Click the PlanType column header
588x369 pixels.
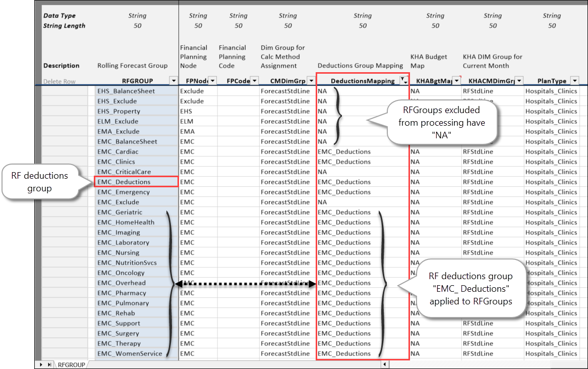552,81
